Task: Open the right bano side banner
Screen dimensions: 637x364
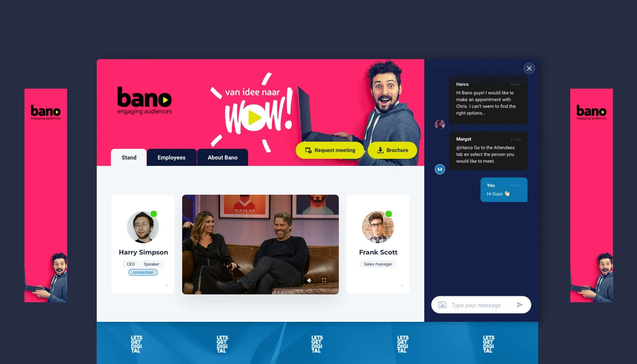Action: [592, 195]
